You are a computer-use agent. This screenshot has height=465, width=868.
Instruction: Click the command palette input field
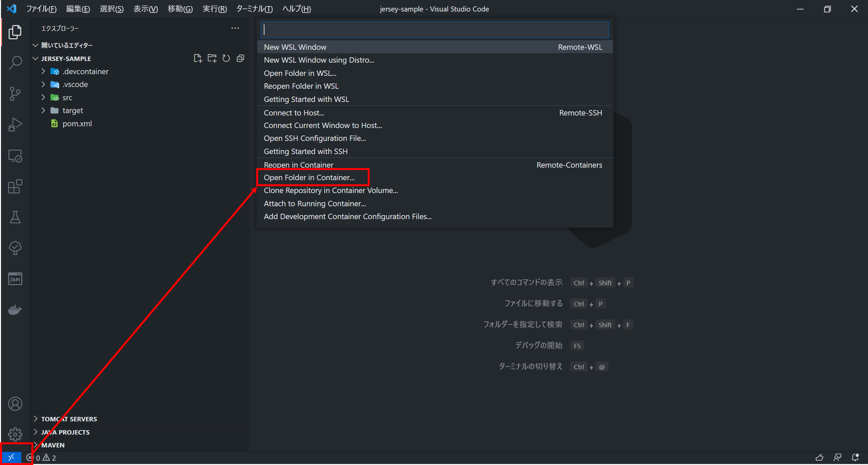tap(435, 30)
